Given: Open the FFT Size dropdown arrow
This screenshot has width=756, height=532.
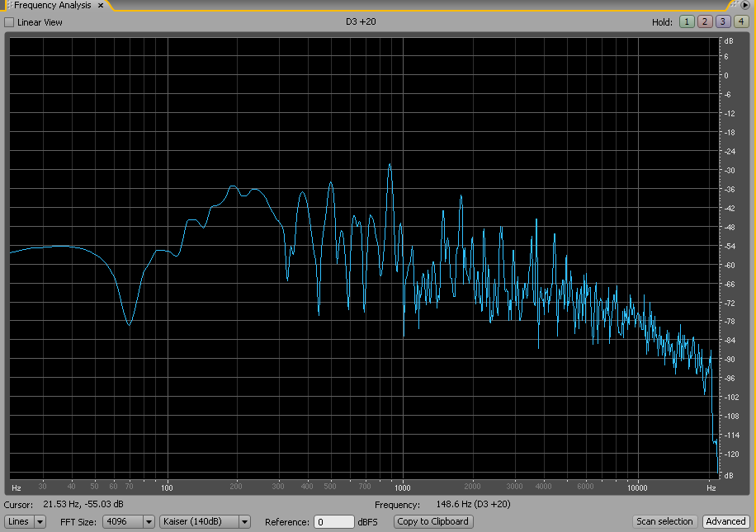Looking at the screenshot, I should (x=149, y=521).
